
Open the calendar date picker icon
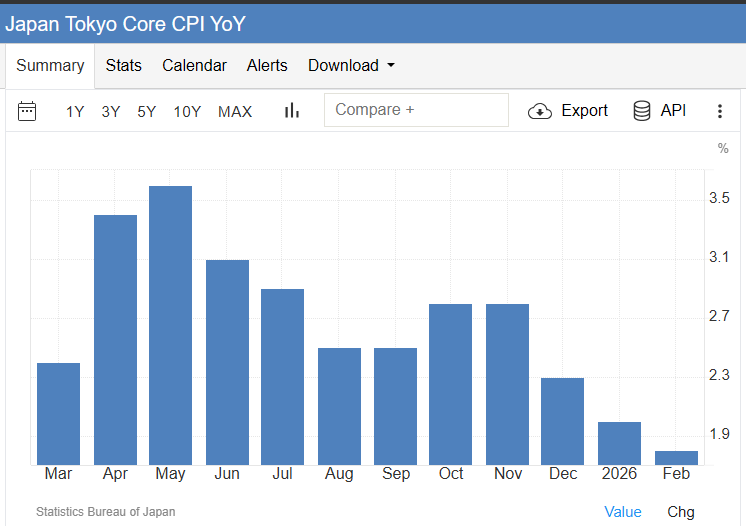coord(27,111)
